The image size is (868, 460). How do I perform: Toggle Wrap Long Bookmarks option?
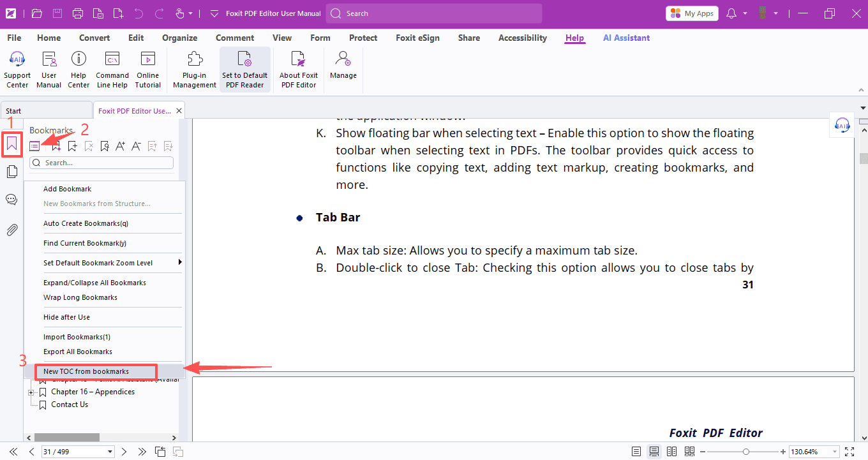tap(80, 297)
